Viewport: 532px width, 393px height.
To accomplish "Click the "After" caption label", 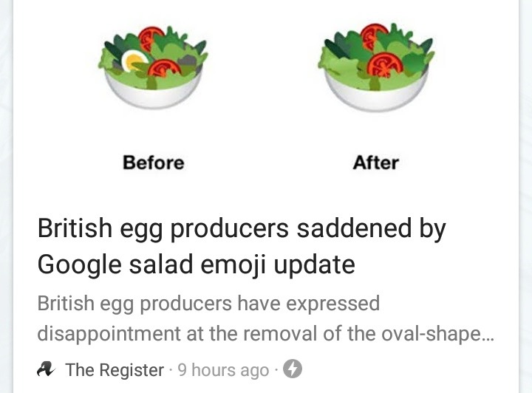I will [x=376, y=162].
